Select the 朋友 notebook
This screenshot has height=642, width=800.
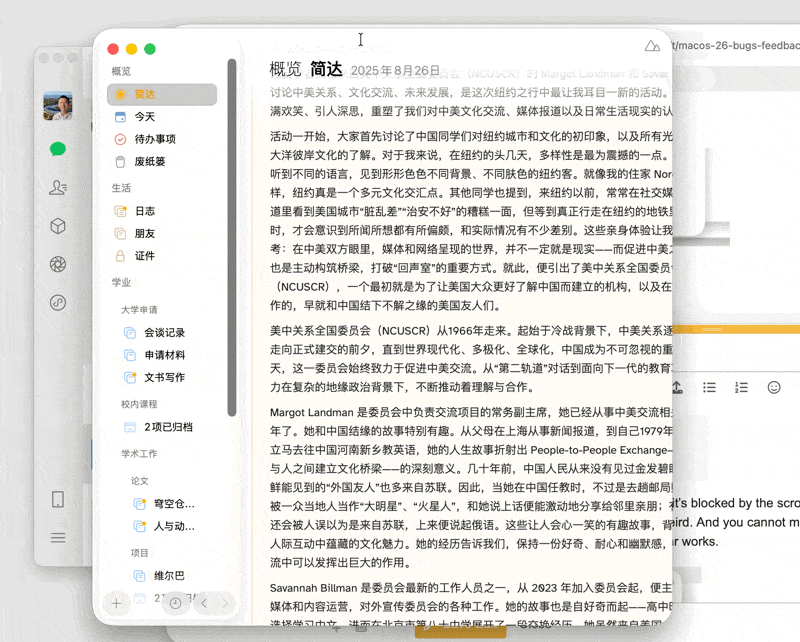coord(145,233)
